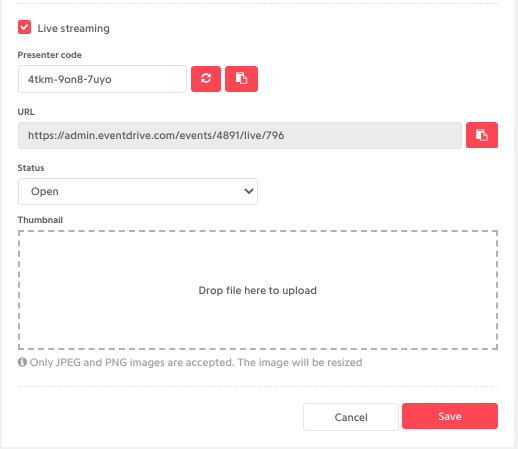Click the Presenter code field label

(x=50, y=55)
